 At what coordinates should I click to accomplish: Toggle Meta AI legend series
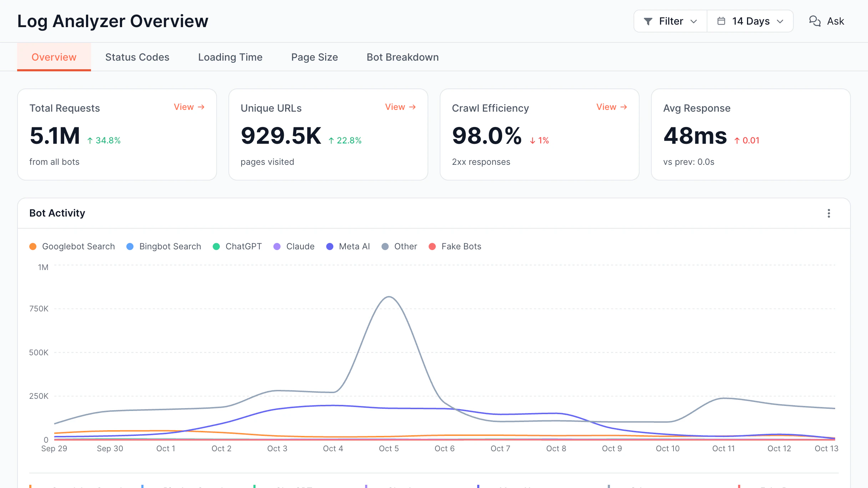[348, 246]
